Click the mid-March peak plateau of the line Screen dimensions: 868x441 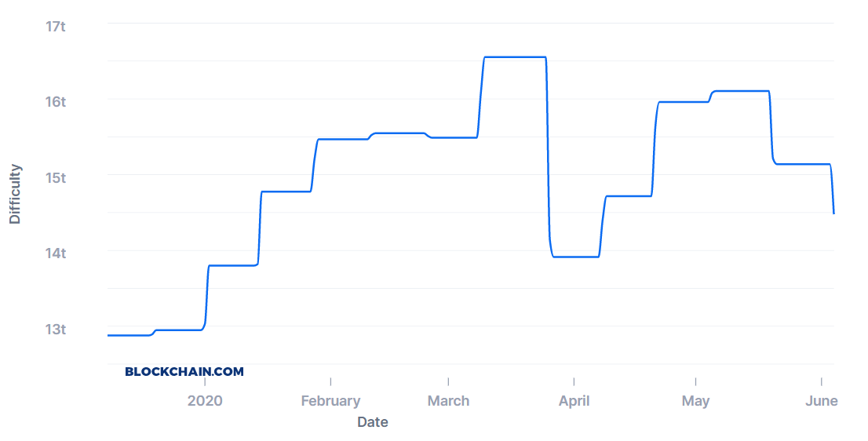coord(515,57)
